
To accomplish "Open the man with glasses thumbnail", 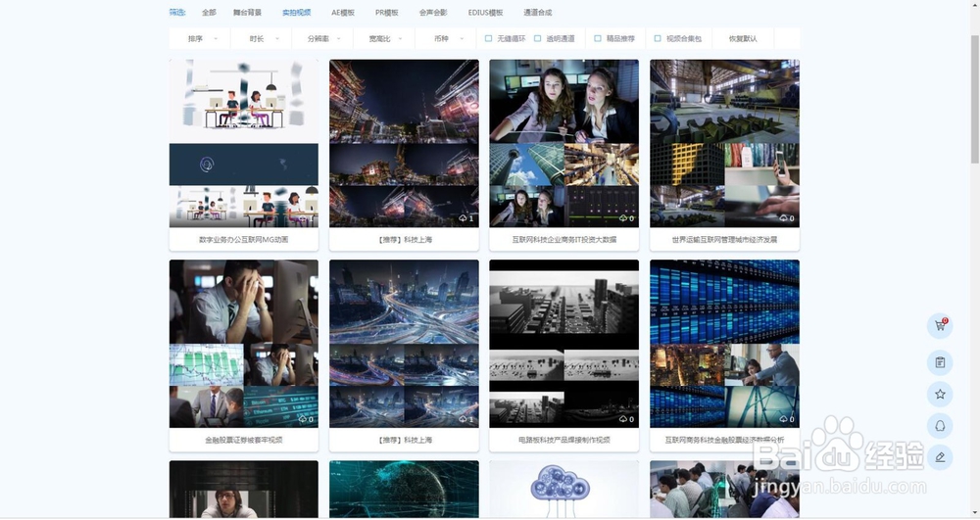I will click(244, 490).
